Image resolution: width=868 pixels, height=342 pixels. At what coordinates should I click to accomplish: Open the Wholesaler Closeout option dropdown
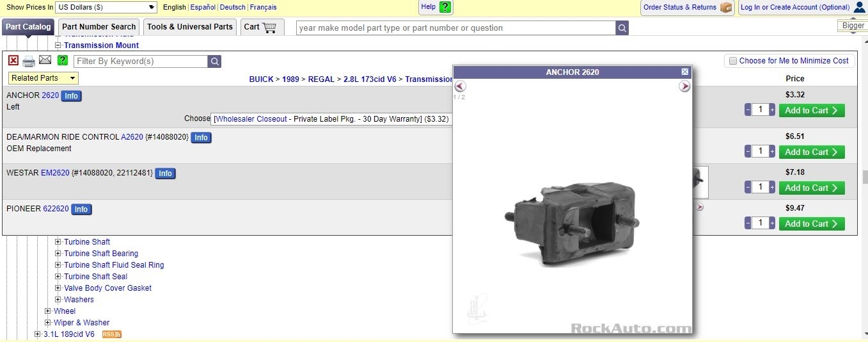pyautogui.click(x=331, y=119)
